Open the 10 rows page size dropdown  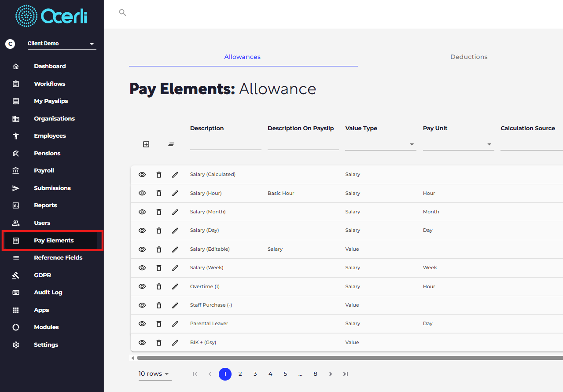point(155,374)
